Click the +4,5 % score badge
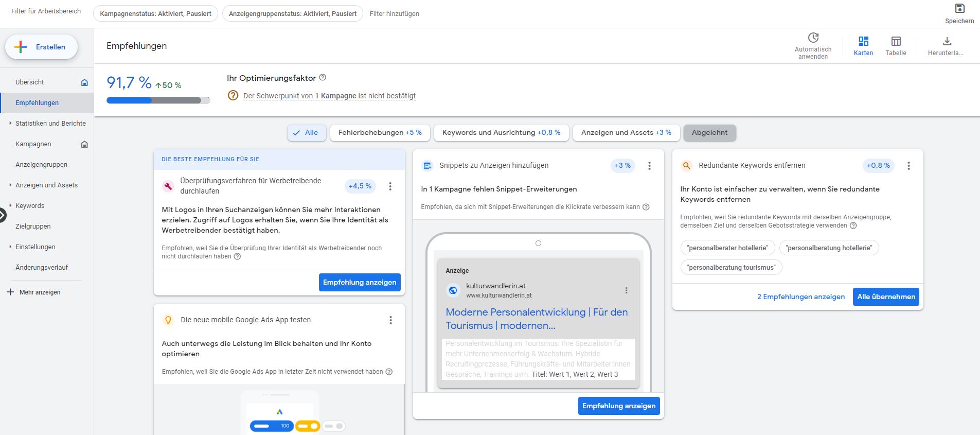The image size is (980, 435). pyautogui.click(x=360, y=186)
